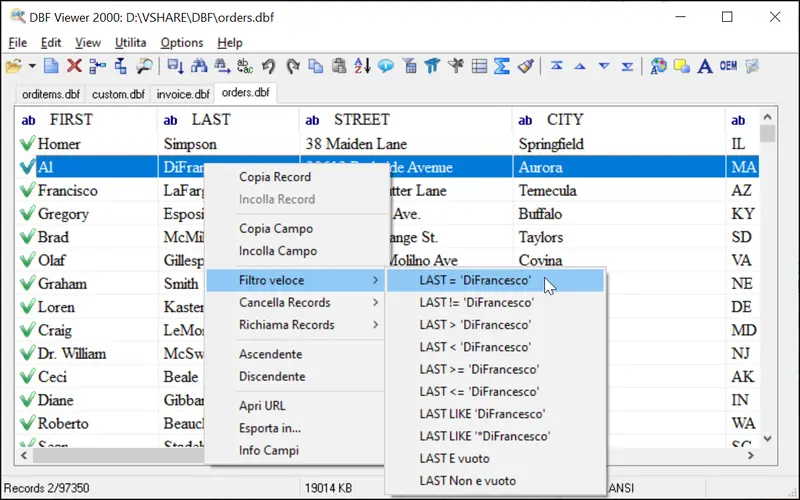
Task: Click the new document icon
Action: (51, 66)
